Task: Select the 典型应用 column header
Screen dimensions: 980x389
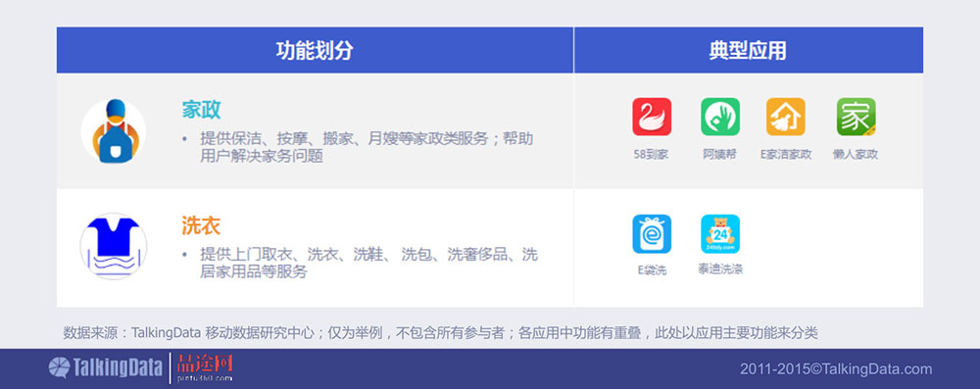Action: (748, 50)
